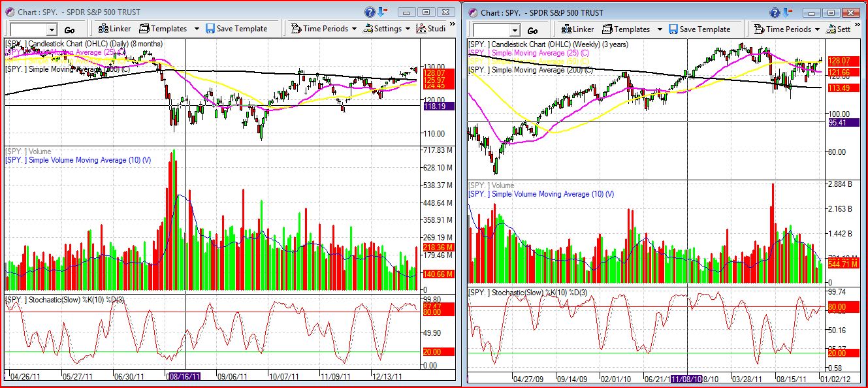The width and height of the screenshot is (868, 388).
Task: Click 'Candlestick Chart (OHLC) (Daily) (8 months)' legend
Action: click(84, 44)
